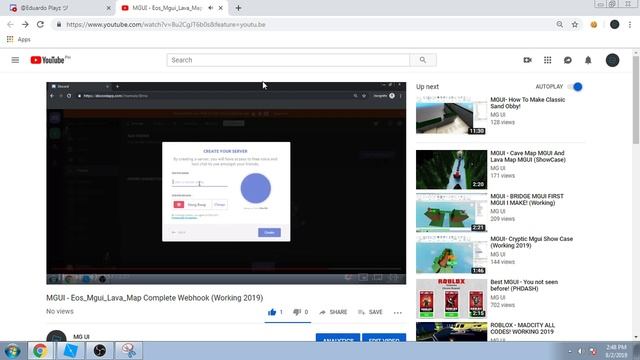Click the YouTube search magnifier button
The image size is (640, 360).
(423, 60)
